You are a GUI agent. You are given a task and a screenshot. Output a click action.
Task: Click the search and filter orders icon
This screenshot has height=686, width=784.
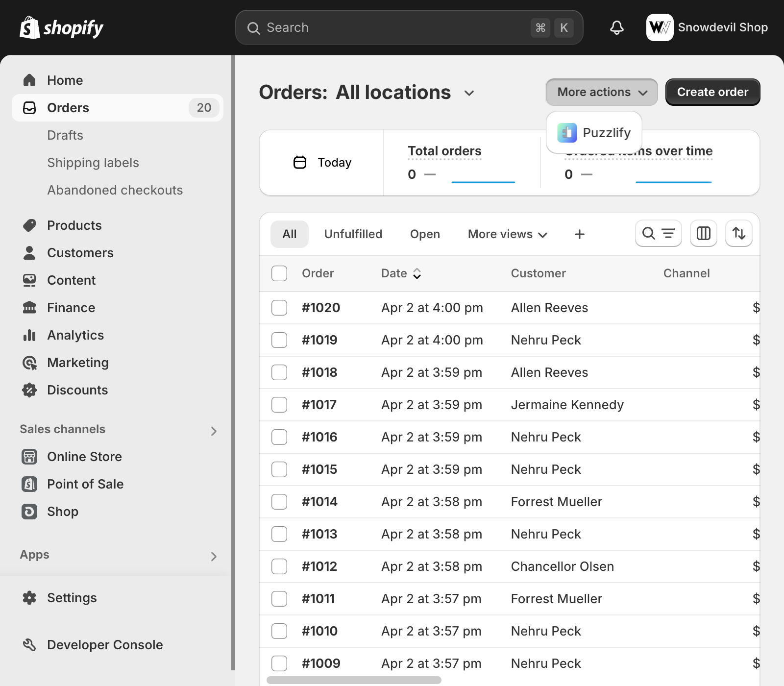(658, 234)
